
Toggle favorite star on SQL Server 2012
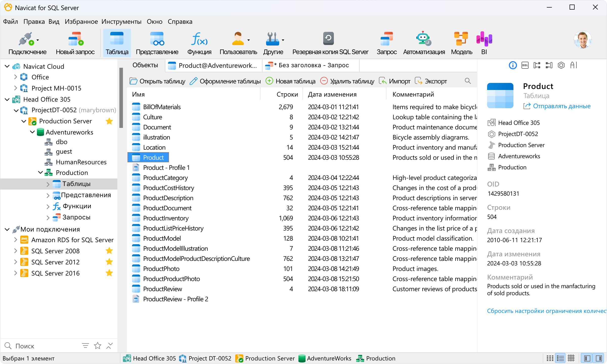point(109,262)
